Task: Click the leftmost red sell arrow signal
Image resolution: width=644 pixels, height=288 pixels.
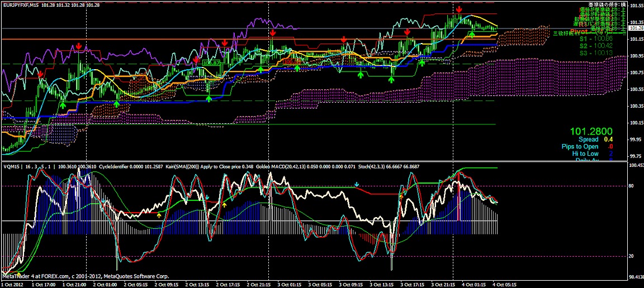Action: click(41, 73)
